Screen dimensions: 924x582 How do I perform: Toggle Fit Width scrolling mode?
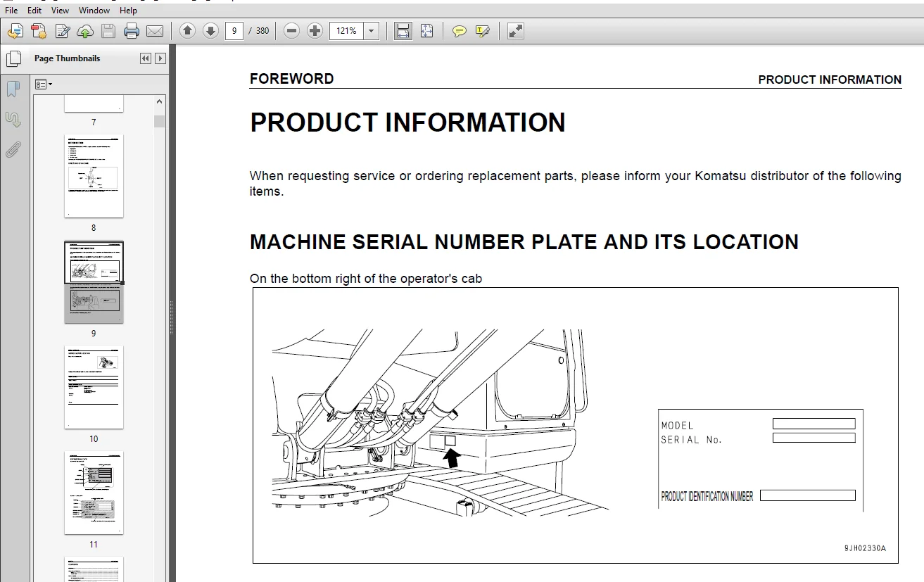click(x=403, y=31)
